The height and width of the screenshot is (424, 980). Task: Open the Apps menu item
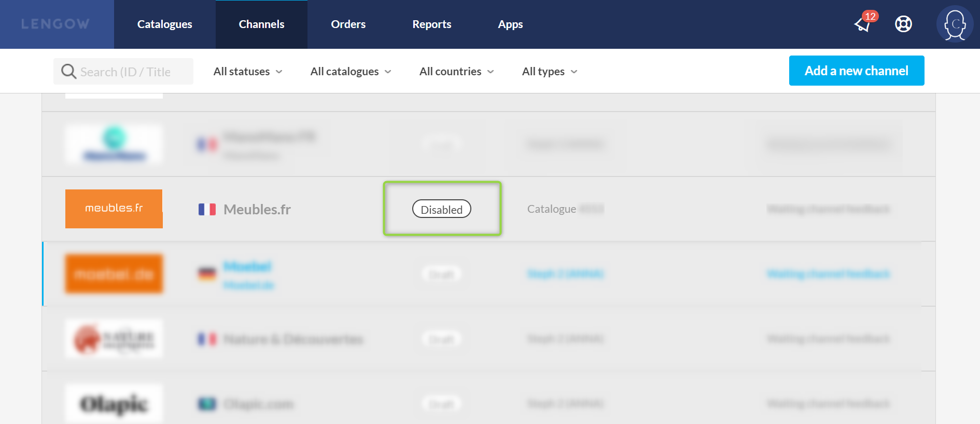510,24
